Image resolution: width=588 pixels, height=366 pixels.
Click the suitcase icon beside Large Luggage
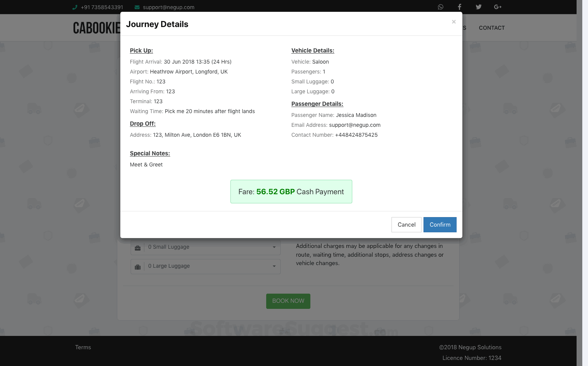coord(138,267)
